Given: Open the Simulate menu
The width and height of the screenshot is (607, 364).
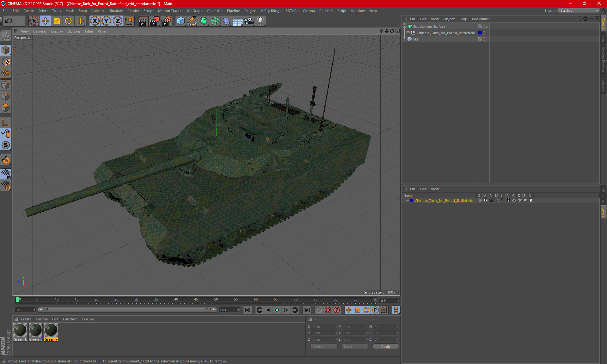Looking at the screenshot, I should pos(116,11).
